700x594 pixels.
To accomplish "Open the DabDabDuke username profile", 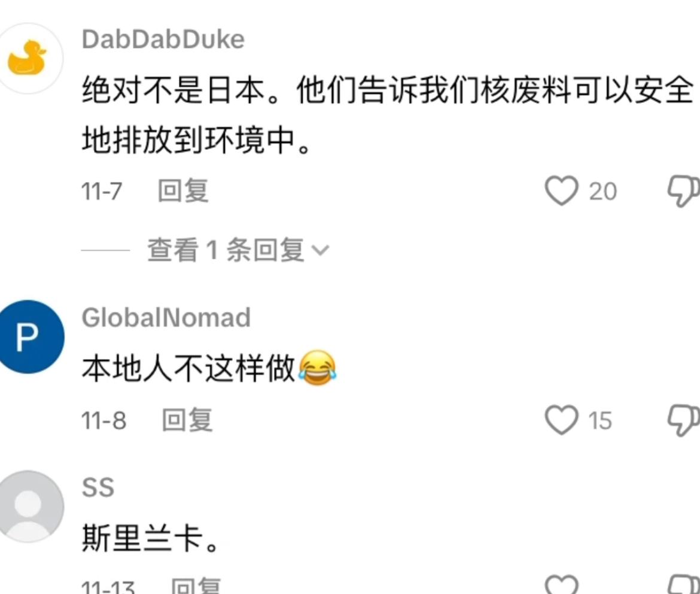I will pos(163,40).
